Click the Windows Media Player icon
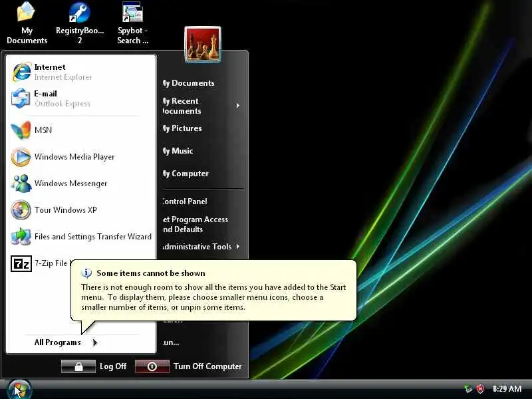This screenshot has width=532, height=399. 21,157
